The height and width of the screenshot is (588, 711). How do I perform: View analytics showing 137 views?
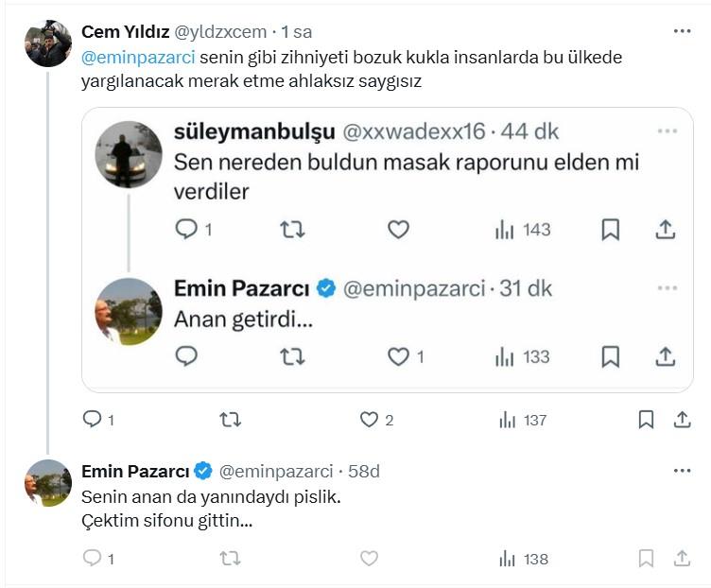coord(523,420)
